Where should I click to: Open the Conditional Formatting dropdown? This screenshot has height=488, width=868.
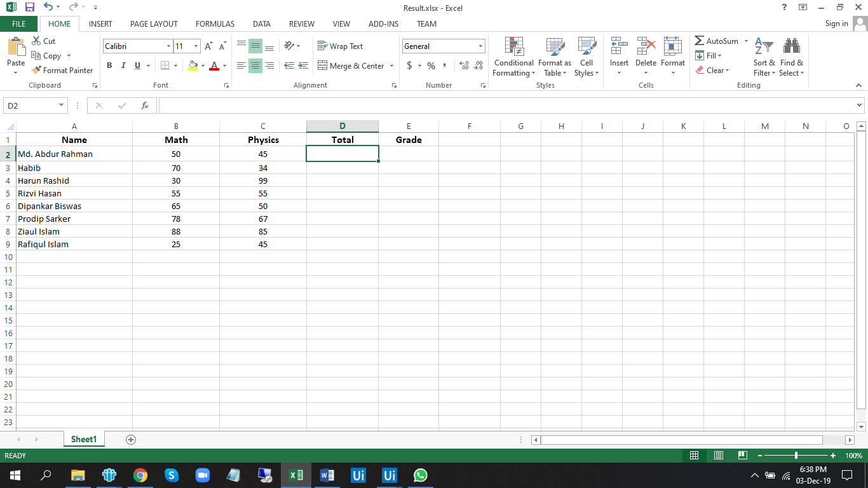point(513,57)
